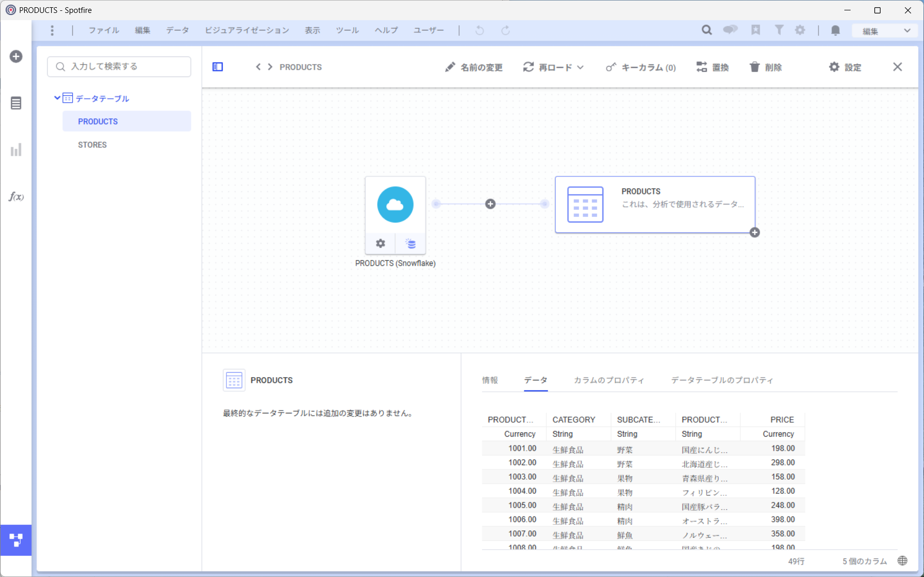The image size is (924, 577).
Task: Select PRODUCTS in the data table list
Action: pos(127,121)
